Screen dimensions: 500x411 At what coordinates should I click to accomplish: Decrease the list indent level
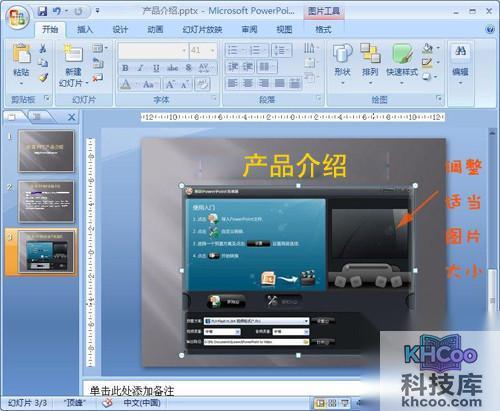pyautogui.click(x=233, y=67)
